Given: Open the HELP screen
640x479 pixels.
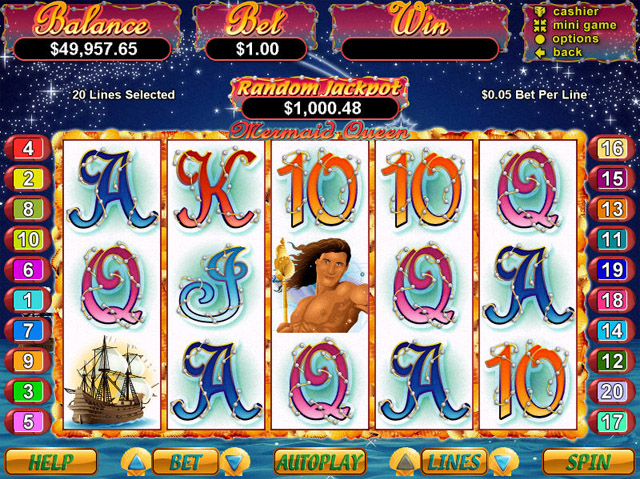Looking at the screenshot, I should (x=51, y=462).
